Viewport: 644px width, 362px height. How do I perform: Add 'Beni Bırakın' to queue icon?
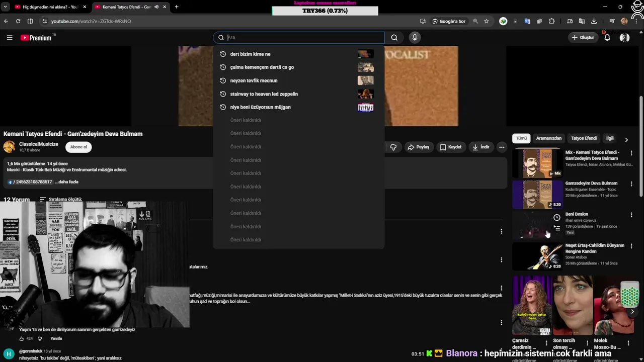[557, 228]
